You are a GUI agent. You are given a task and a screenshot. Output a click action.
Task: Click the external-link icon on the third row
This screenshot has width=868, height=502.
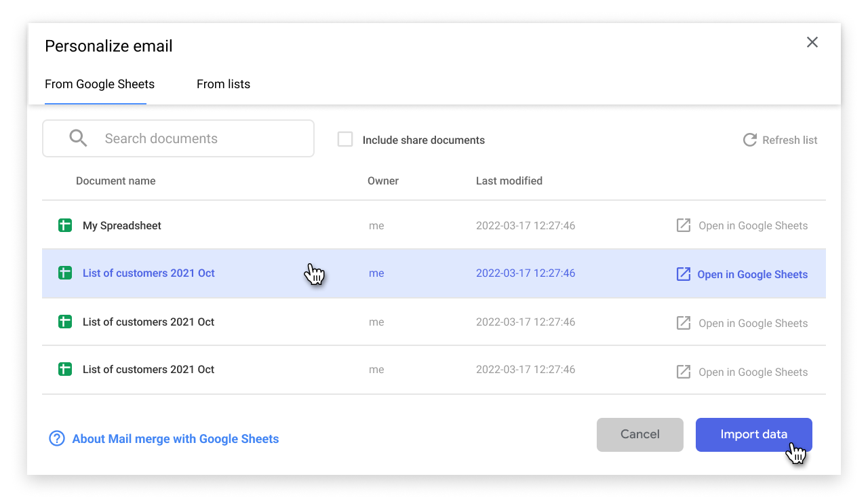(x=684, y=322)
